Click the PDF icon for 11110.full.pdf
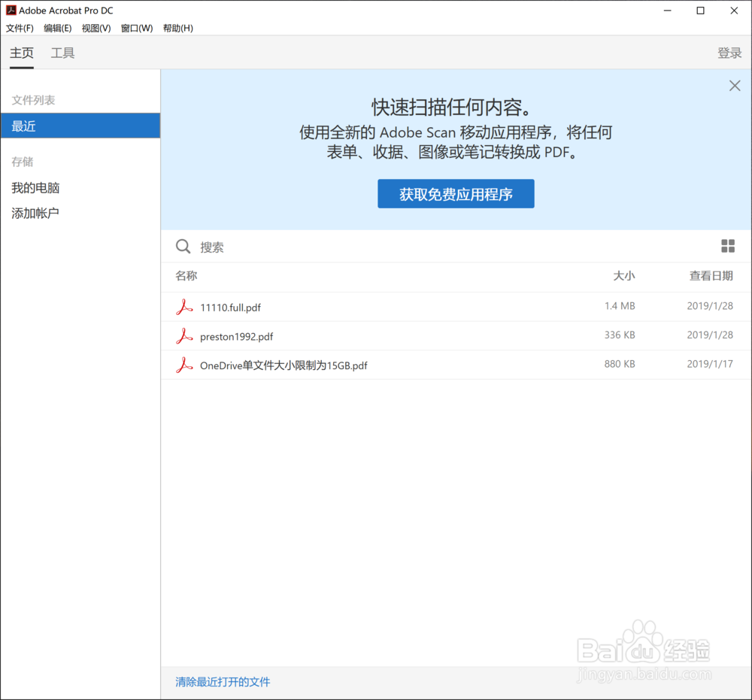 pyautogui.click(x=184, y=307)
